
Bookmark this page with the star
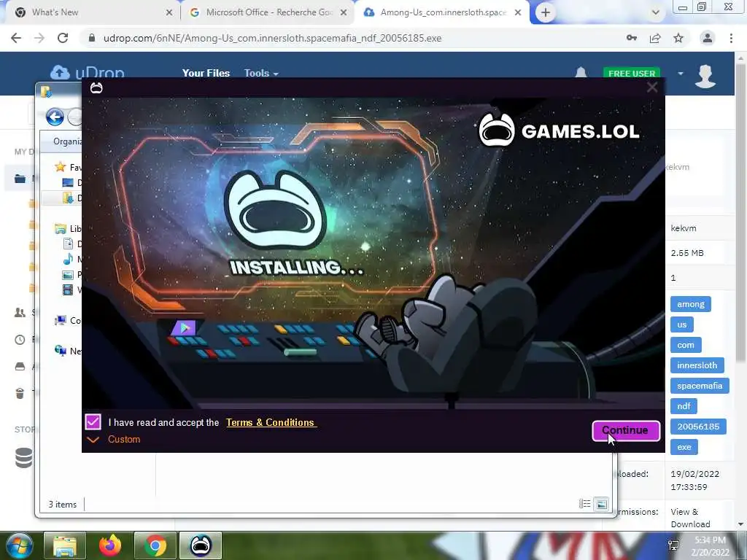(678, 38)
